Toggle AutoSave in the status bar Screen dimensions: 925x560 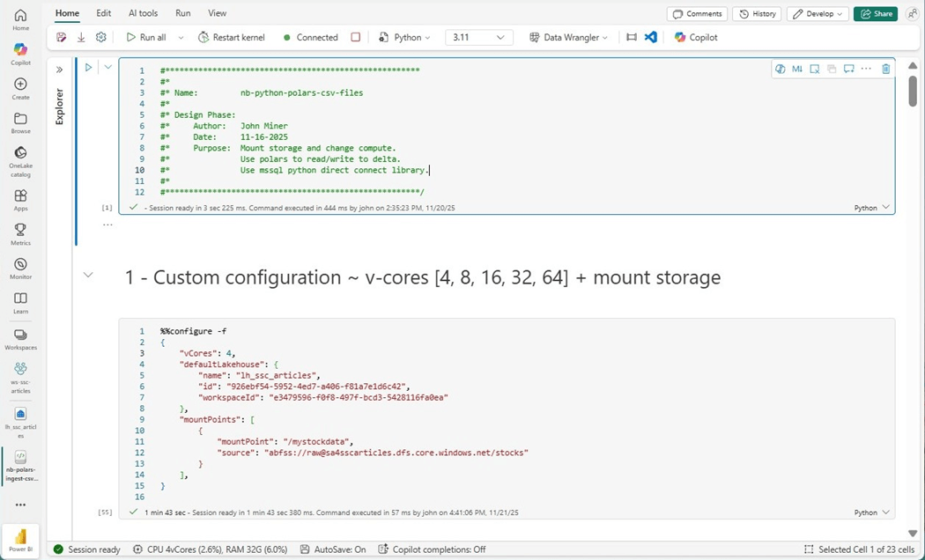333,549
